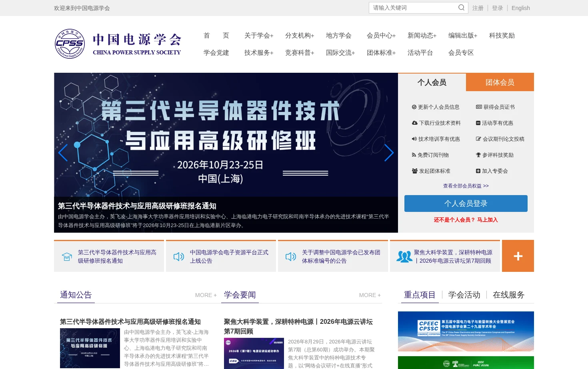This screenshot has width=588, height=369.
Task: Open thumbnail of 电源云讲坛第7期 article
Action: coord(254,353)
